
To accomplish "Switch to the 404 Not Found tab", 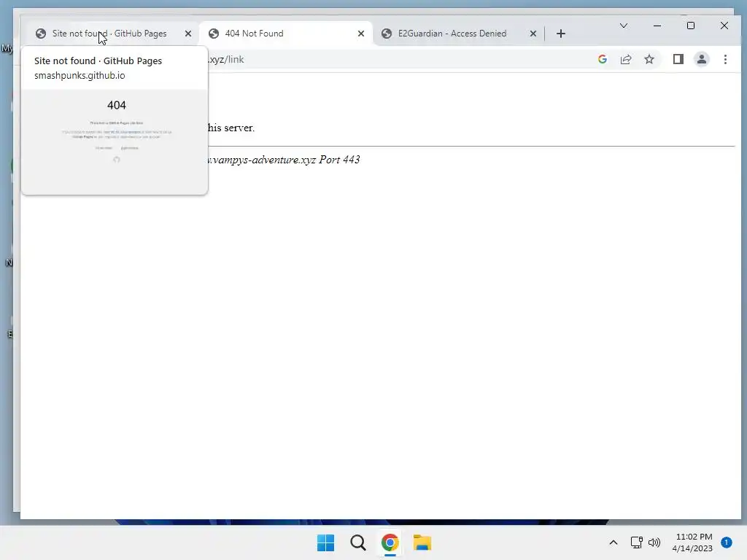I will click(285, 34).
